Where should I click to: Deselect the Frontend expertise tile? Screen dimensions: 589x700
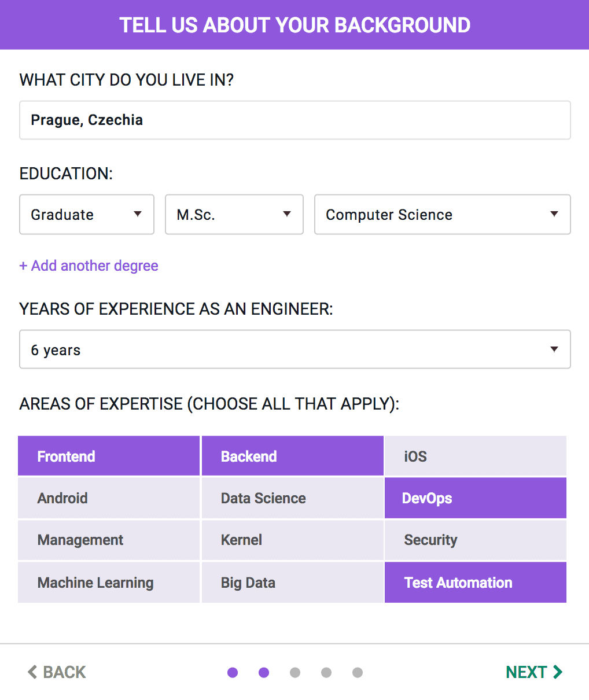(x=109, y=456)
